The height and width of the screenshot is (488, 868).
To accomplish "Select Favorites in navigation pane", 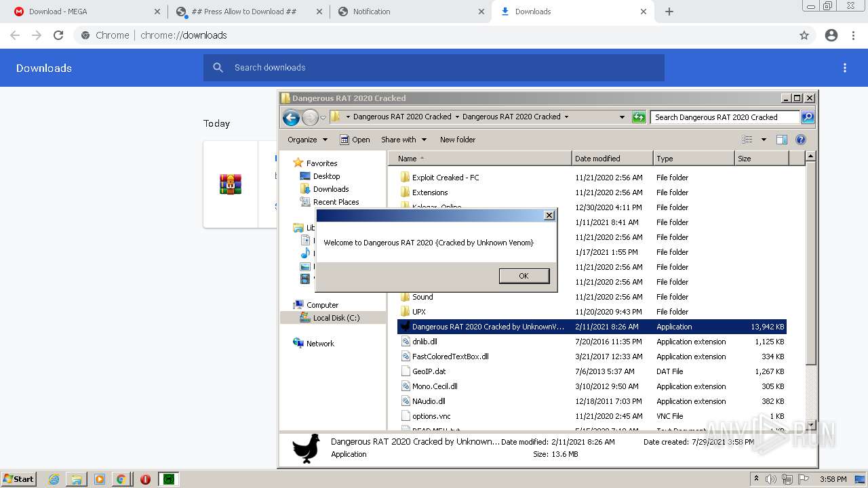I will coord(321,163).
